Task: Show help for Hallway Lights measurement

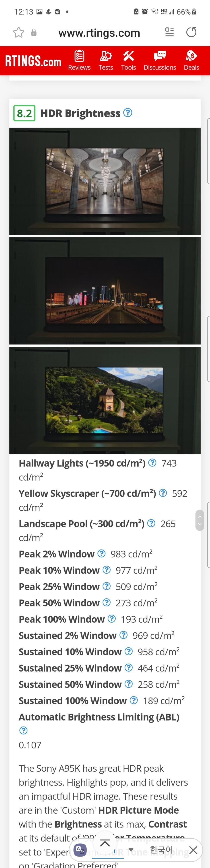Action: click(x=152, y=463)
